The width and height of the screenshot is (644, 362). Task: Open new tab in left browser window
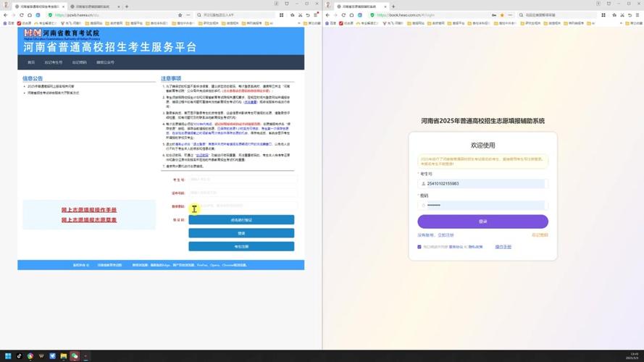127,7
